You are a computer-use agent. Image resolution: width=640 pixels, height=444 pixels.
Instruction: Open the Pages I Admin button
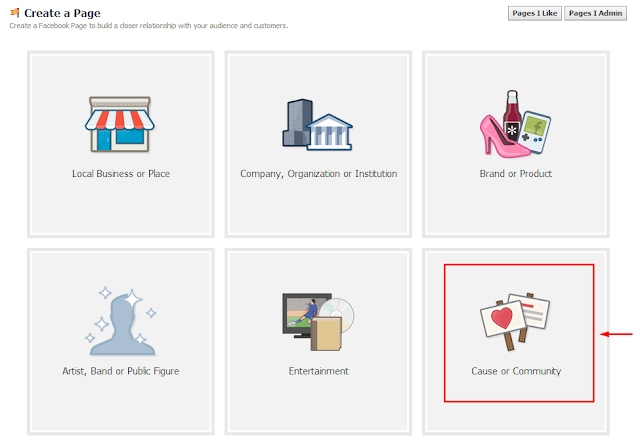[x=596, y=13]
